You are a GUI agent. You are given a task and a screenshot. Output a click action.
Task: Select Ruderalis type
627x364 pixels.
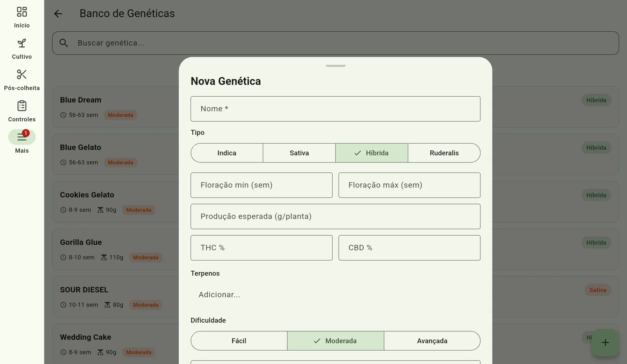(x=444, y=153)
